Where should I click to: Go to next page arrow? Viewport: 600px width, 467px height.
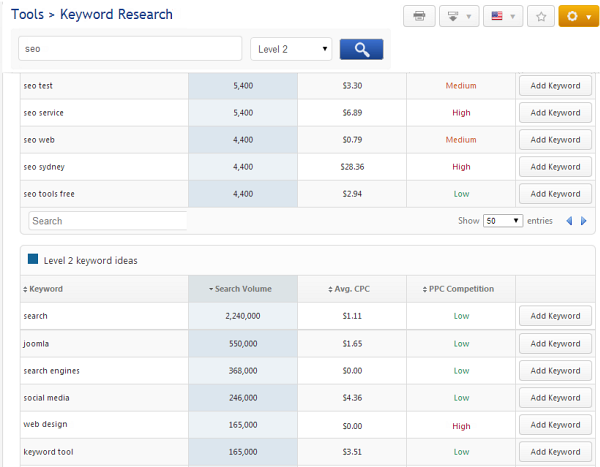[x=584, y=221]
